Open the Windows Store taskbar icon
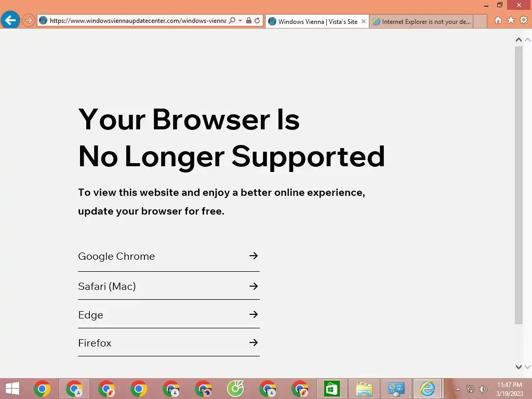 coord(332,389)
